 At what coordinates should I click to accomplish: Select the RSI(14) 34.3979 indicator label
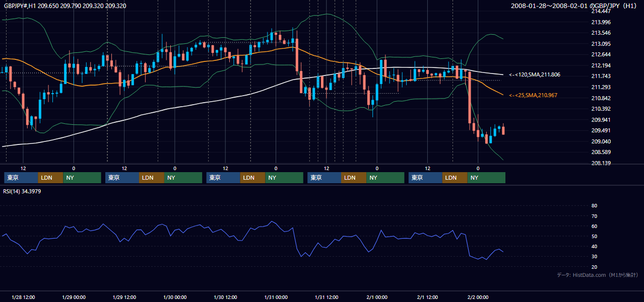coord(22,191)
